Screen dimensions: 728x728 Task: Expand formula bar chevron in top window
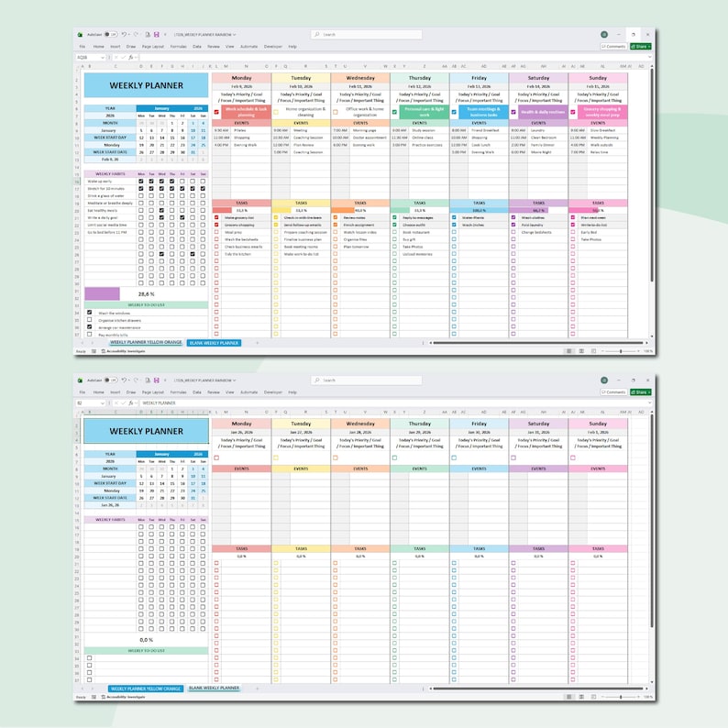pyautogui.click(x=649, y=57)
